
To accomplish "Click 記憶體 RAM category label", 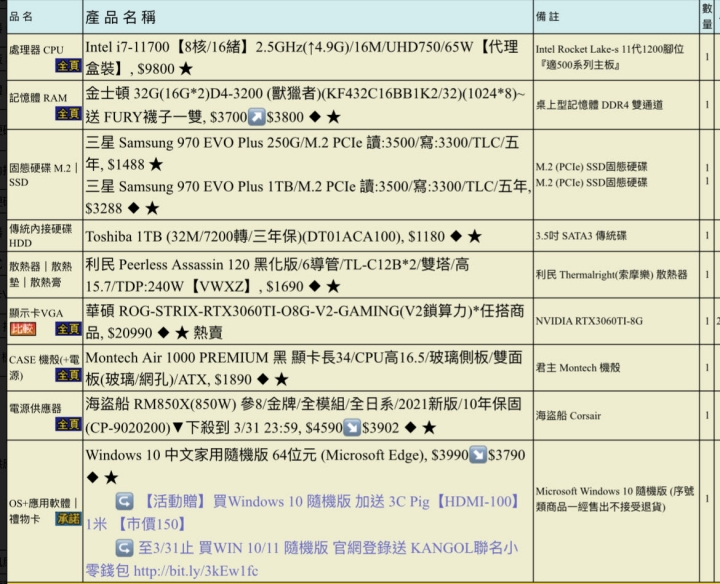I will (38, 98).
